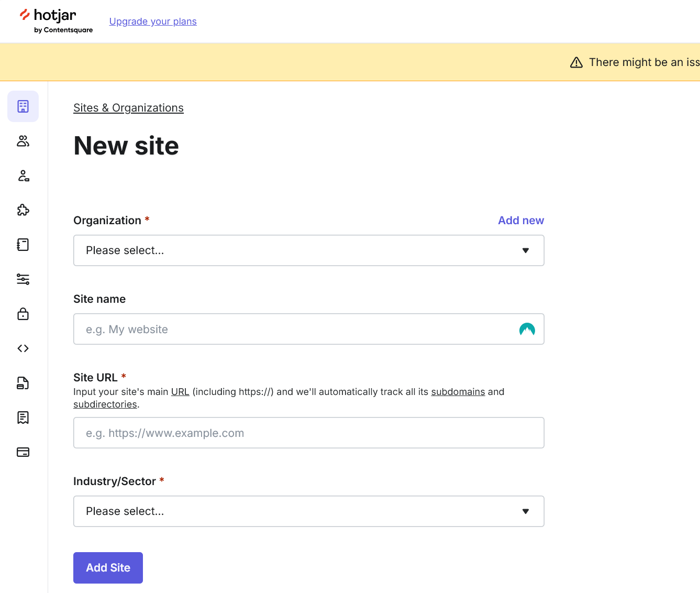
Task: Click the document file sidebar icon
Action: pyautogui.click(x=23, y=383)
